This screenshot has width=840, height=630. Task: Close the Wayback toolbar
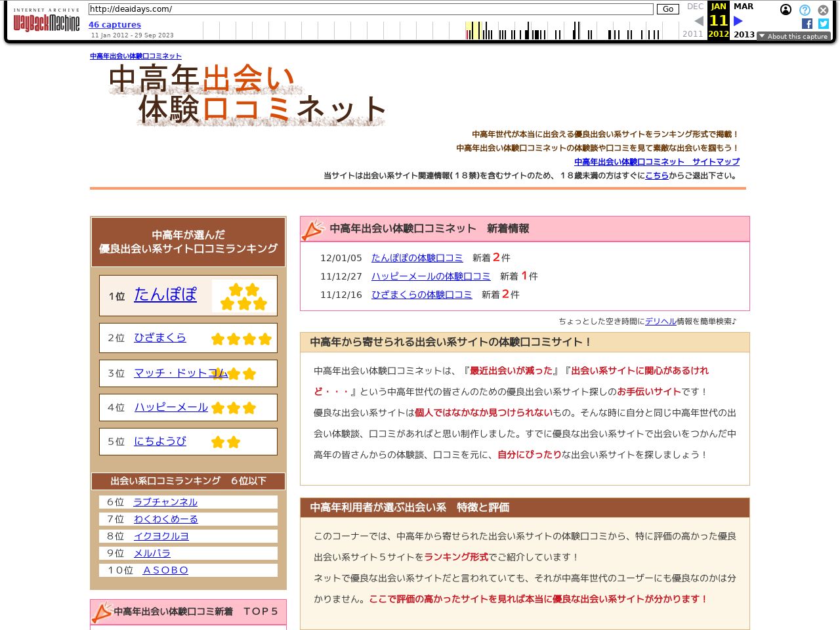tap(823, 10)
